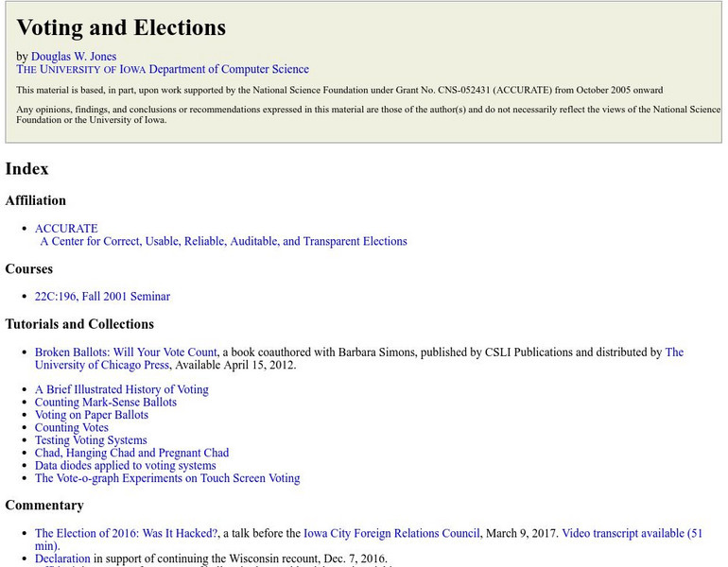
Task: Visit the Iowa City Foreign Relations Council link
Action: point(391,533)
